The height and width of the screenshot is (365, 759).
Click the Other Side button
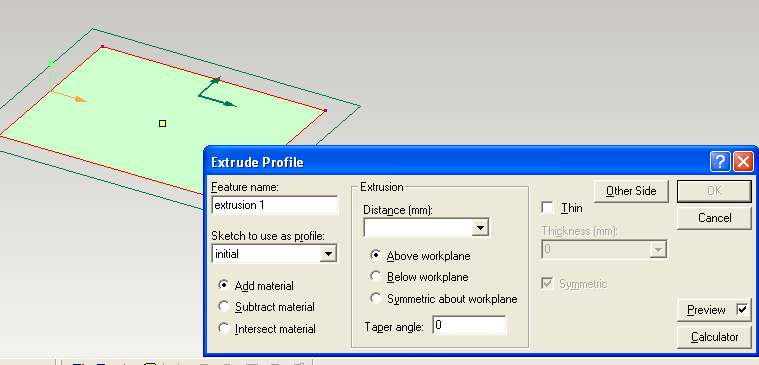coord(631,191)
